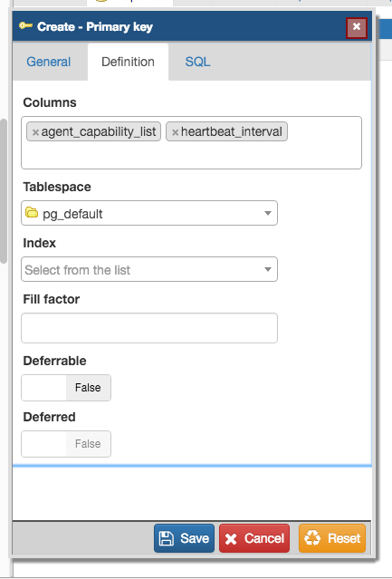
Task: Remove heartbeat_interval column tag
Action: (175, 132)
